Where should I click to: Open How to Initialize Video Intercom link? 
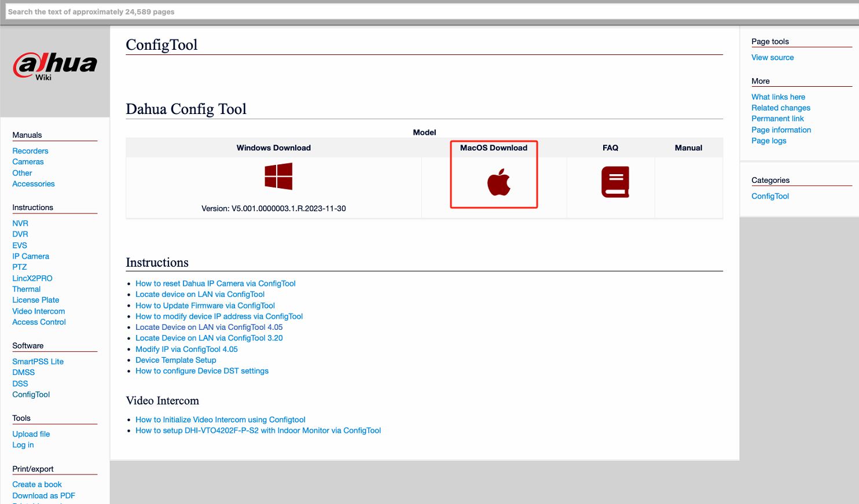[220, 420]
